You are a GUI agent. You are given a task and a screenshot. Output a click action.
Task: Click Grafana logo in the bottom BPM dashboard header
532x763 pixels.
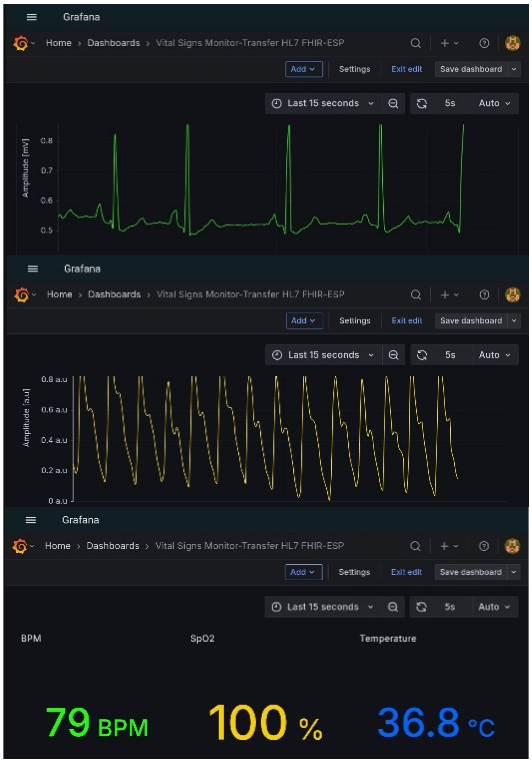pyautogui.click(x=20, y=546)
